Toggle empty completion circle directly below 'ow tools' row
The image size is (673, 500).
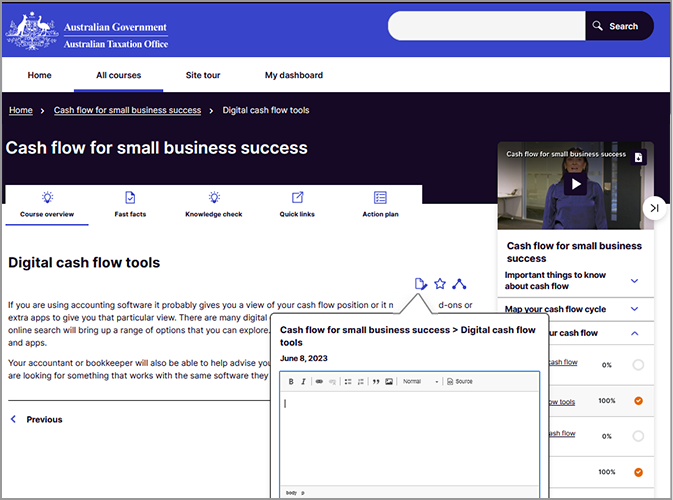pyautogui.click(x=638, y=436)
